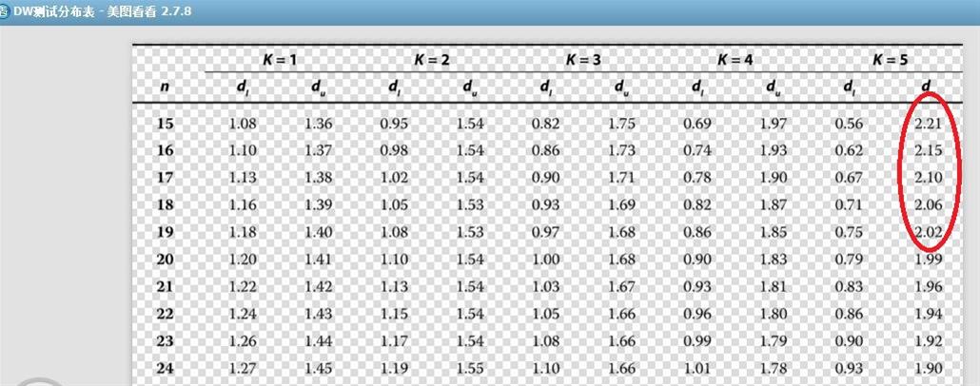This screenshot has width=980, height=386.
Task: Click 1.85 in row 19 under K = 4
Action: (774, 232)
